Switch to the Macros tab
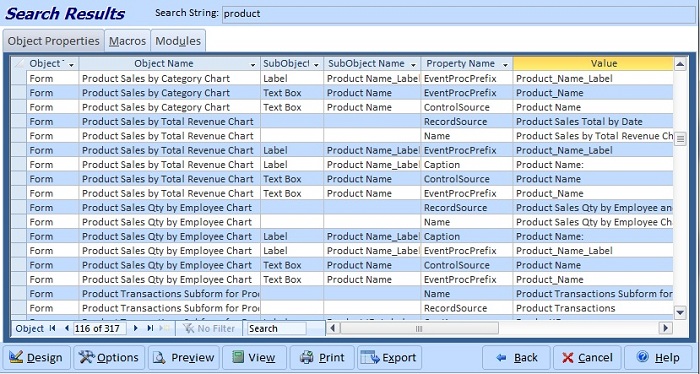Screen dimensions: 700x374 (x=128, y=41)
